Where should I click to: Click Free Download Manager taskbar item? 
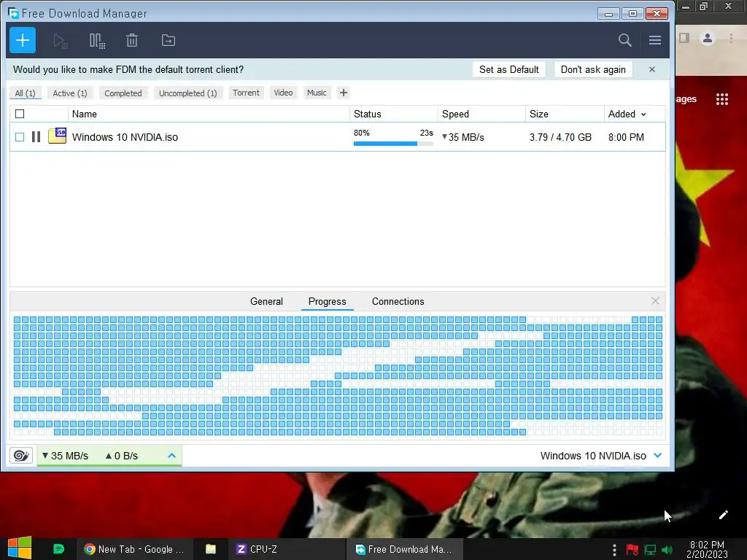[x=404, y=549]
